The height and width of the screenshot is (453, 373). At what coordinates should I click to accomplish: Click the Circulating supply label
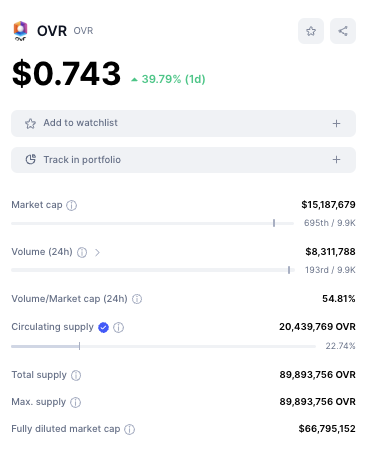52,327
